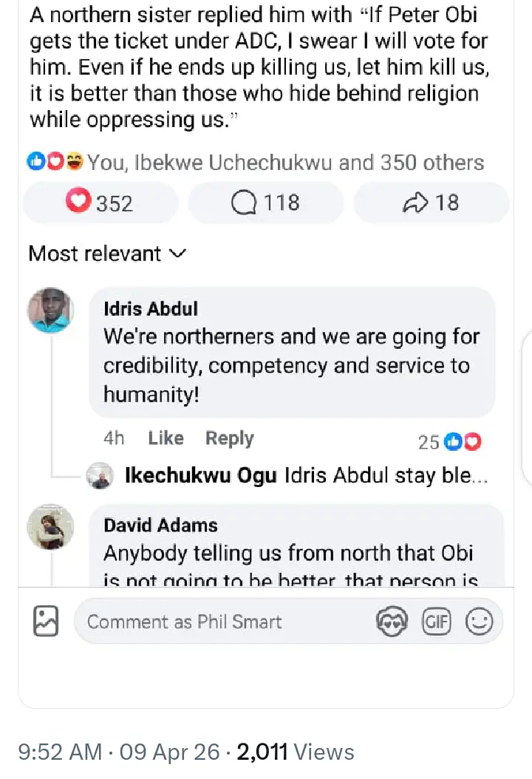Open the avatar sticker picker icon
This screenshot has height=779, width=532.
pyautogui.click(x=392, y=622)
